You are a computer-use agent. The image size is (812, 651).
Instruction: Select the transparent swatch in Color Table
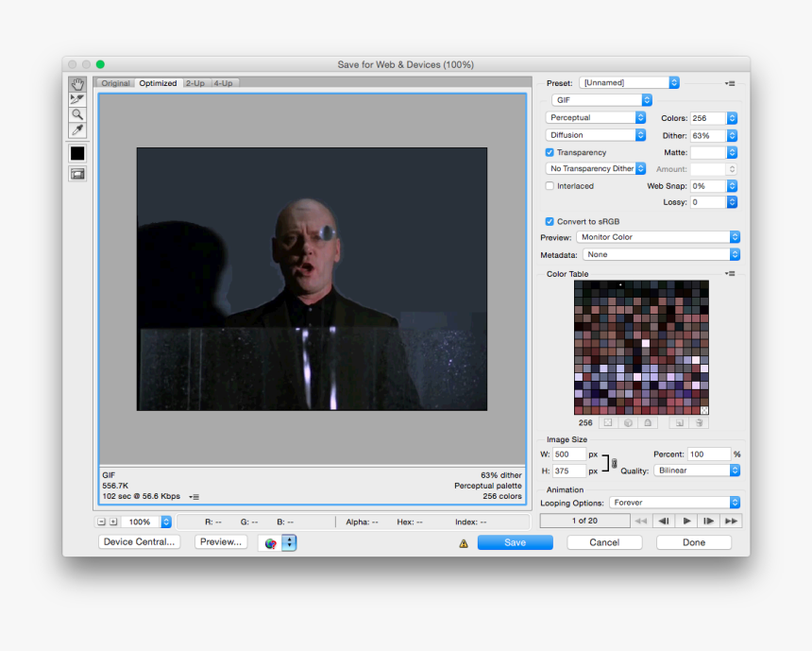click(704, 410)
